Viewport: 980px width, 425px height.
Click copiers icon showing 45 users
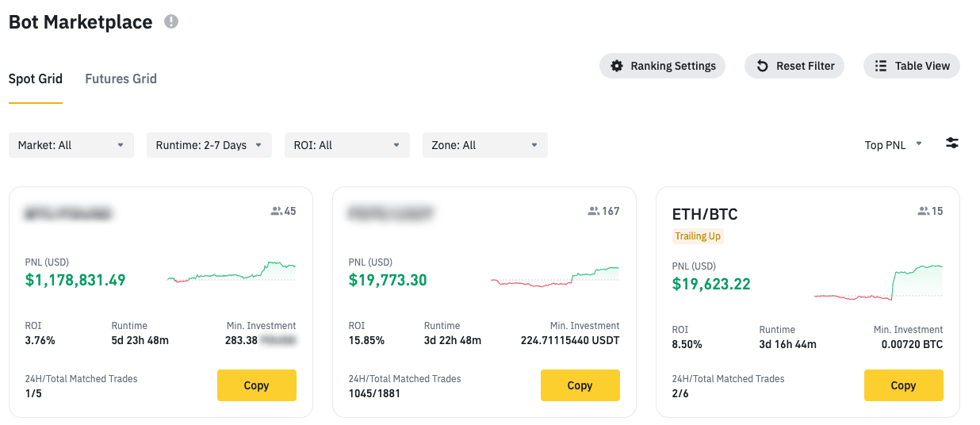(x=276, y=212)
